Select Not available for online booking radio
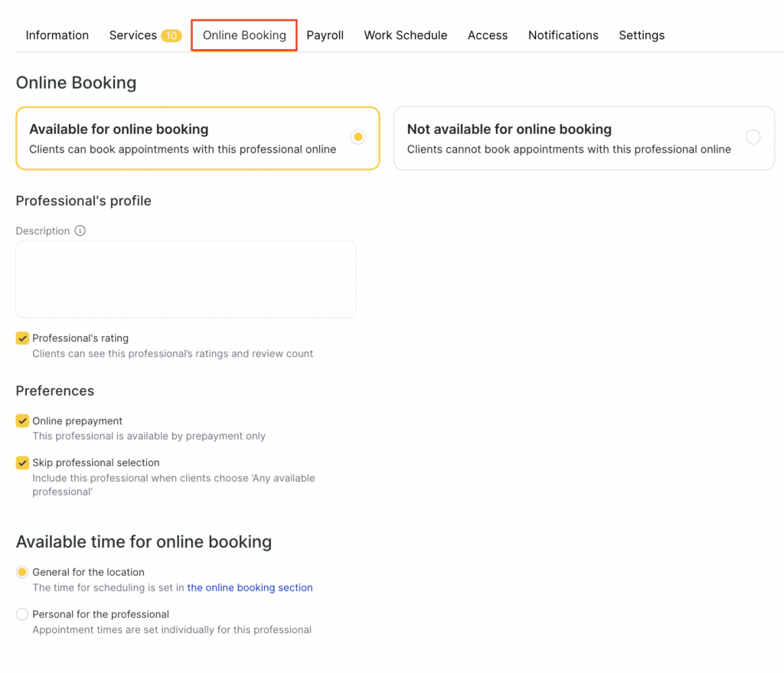 tap(753, 137)
